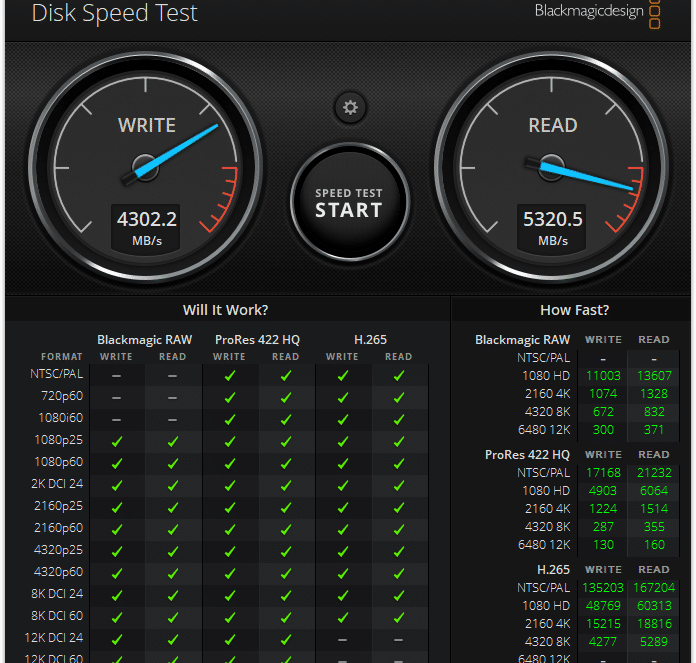Click the 4320p60 format row label
The image size is (696, 663).
(59, 572)
